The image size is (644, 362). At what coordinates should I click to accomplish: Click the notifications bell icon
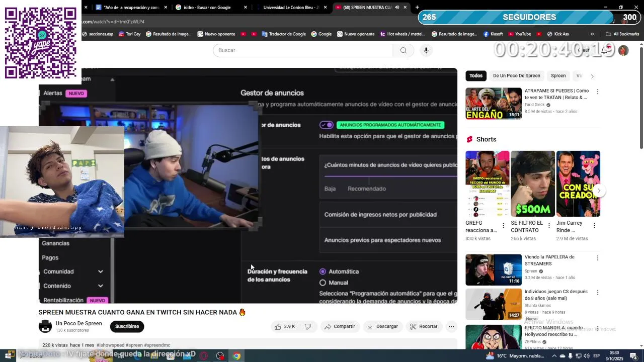pos(604,50)
